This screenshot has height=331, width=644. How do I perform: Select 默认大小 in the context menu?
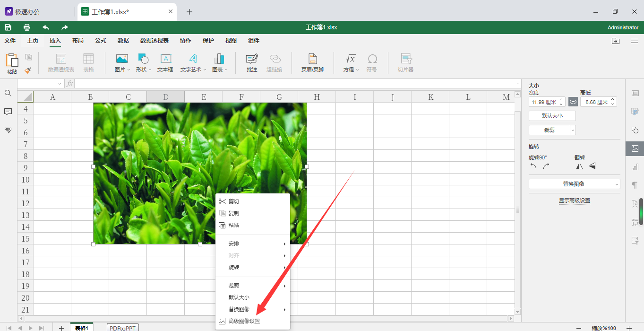[x=253, y=297]
